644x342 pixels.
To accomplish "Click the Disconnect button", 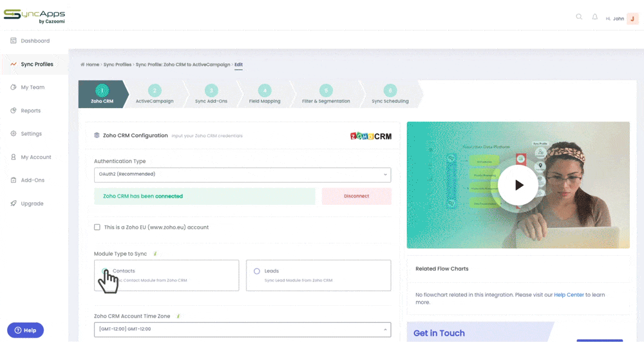I will tap(357, 196).
